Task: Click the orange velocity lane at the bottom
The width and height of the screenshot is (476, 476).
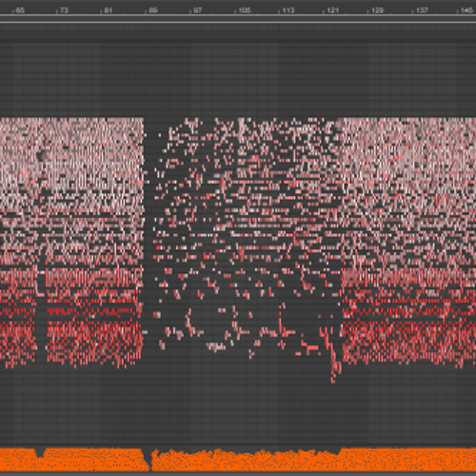Action: click(238, 460)
